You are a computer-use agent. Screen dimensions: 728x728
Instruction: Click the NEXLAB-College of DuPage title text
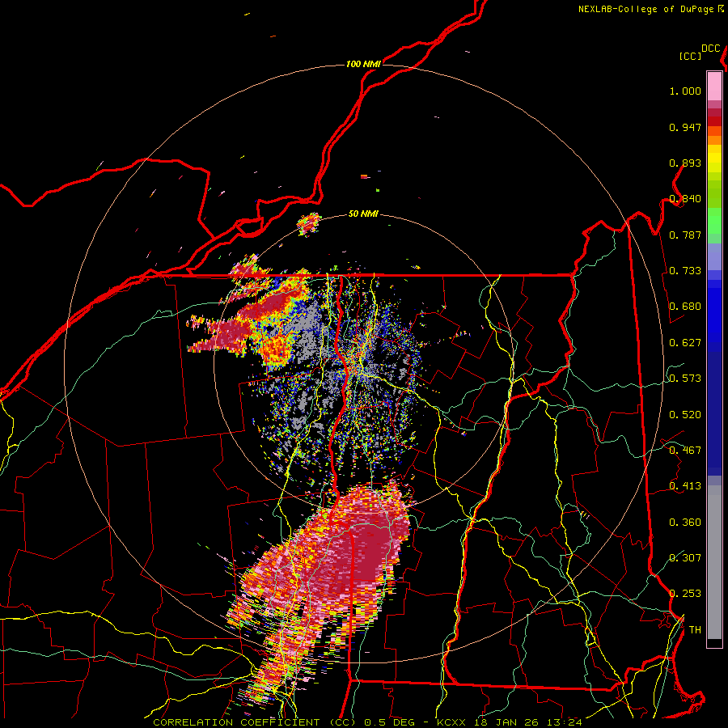[645, 9]
